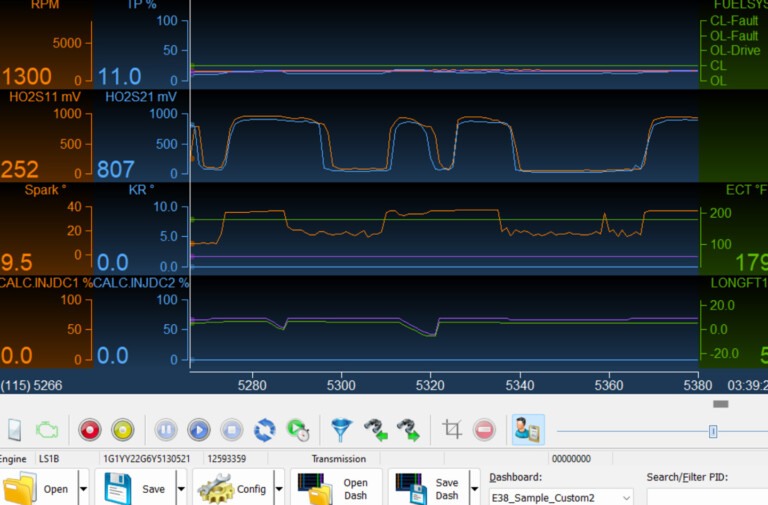Viewport: 768px width, 505px height.
Task: Click the KR ° label
Action: coord(141,190)
